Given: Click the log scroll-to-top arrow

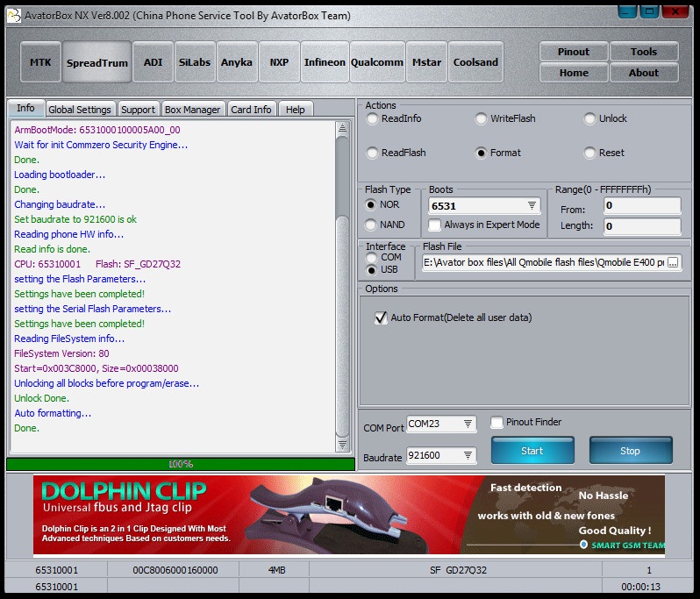Looking at the screenshot, I should tap(342, 128).
